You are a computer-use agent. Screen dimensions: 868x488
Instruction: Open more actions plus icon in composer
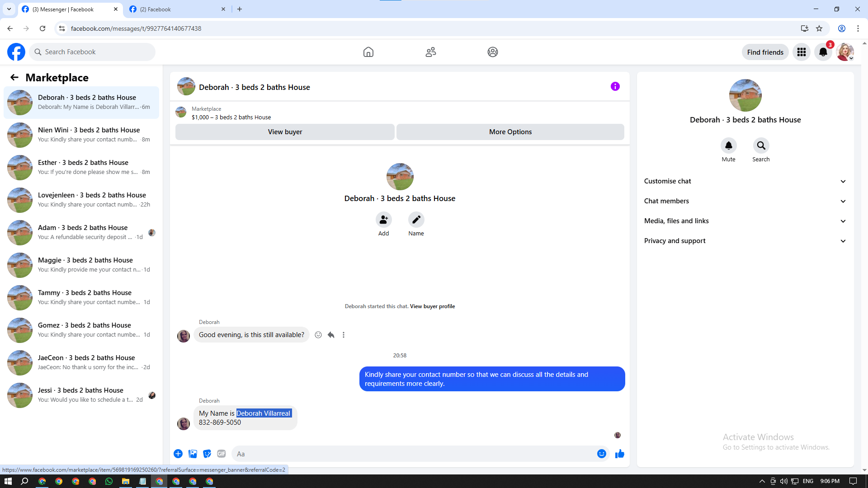coord(178,454)
